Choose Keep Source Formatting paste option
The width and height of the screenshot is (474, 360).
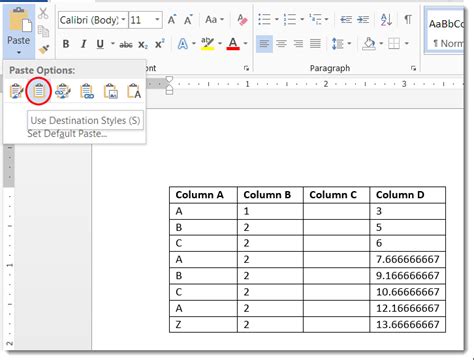[16, 91]
